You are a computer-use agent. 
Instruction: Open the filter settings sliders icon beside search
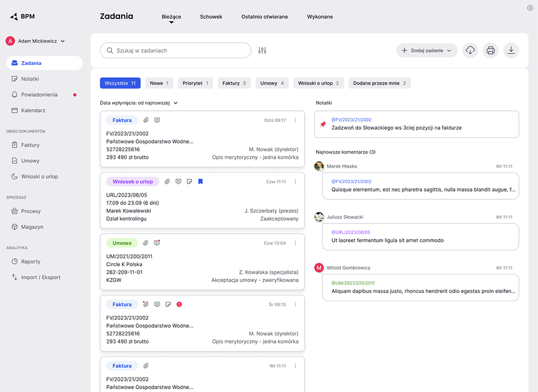tap(262, 50)
